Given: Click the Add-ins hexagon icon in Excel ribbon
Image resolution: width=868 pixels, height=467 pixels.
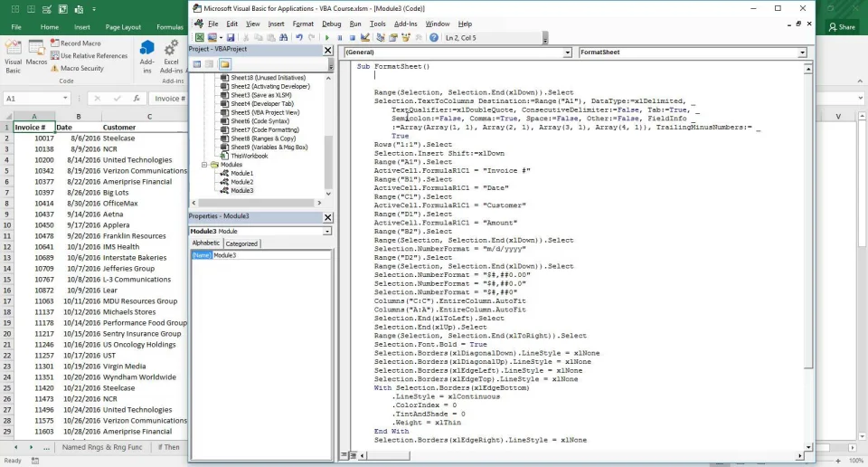Looking at the screenshot, I should [147, 56].
